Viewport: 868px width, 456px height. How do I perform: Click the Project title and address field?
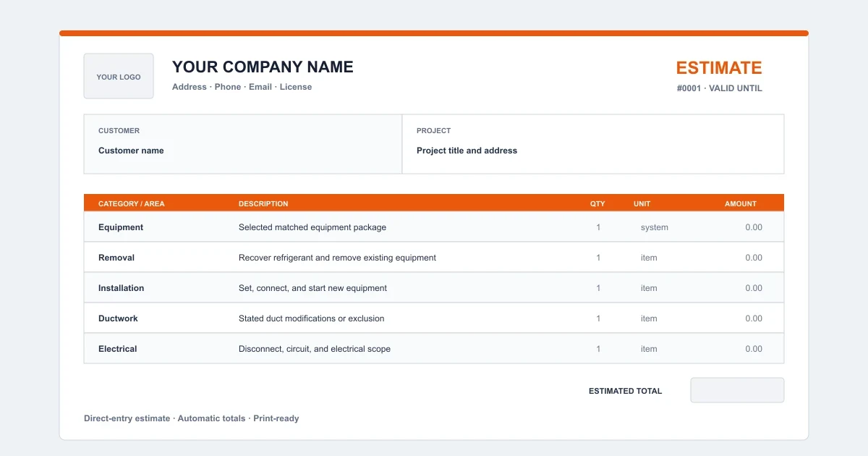point(467,151)
